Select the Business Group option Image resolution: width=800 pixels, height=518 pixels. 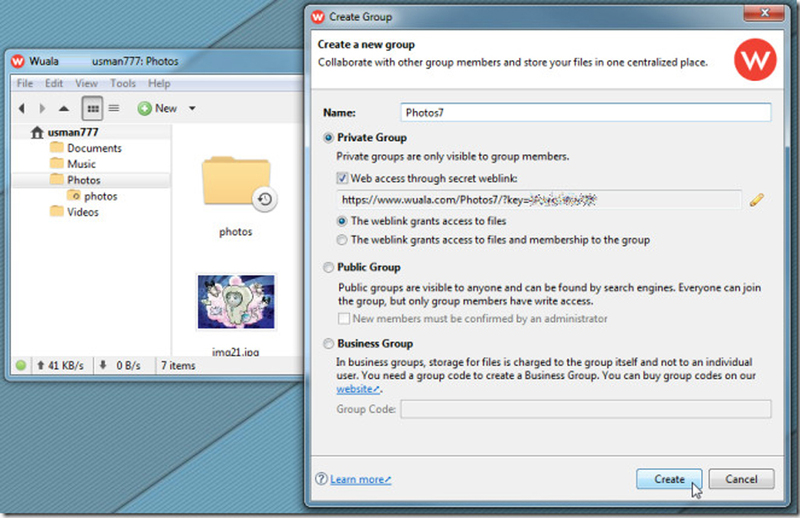click(x=329, y=344)
